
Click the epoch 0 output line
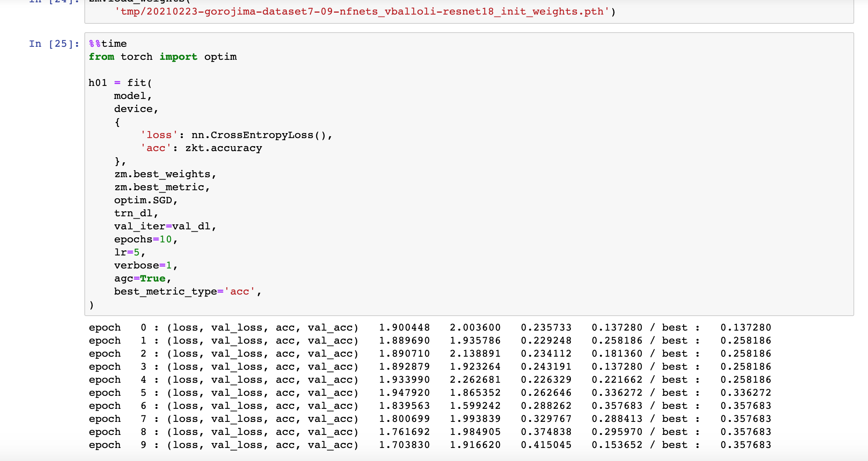click(430, 328)
